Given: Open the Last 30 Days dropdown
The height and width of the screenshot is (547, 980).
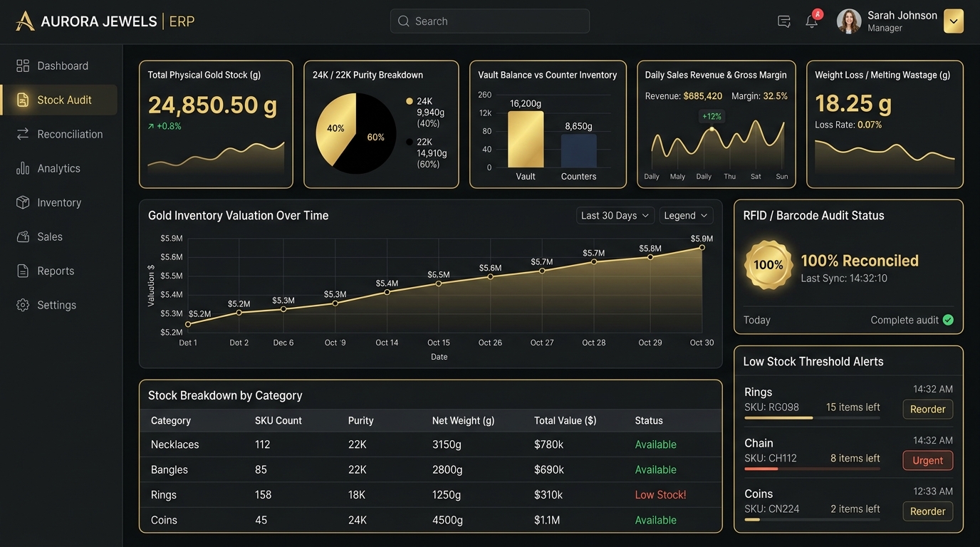Looking at the screenshot, I should coord(615,216).
